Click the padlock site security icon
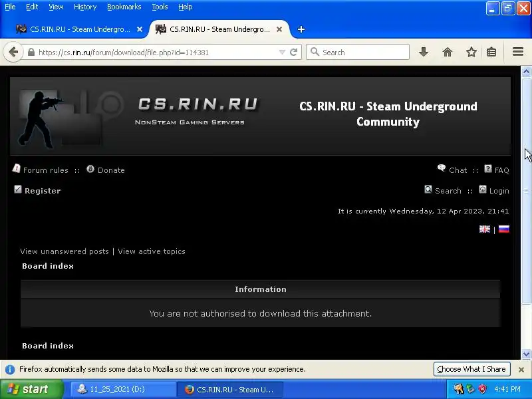532x399 pixels. coord(31,53)
